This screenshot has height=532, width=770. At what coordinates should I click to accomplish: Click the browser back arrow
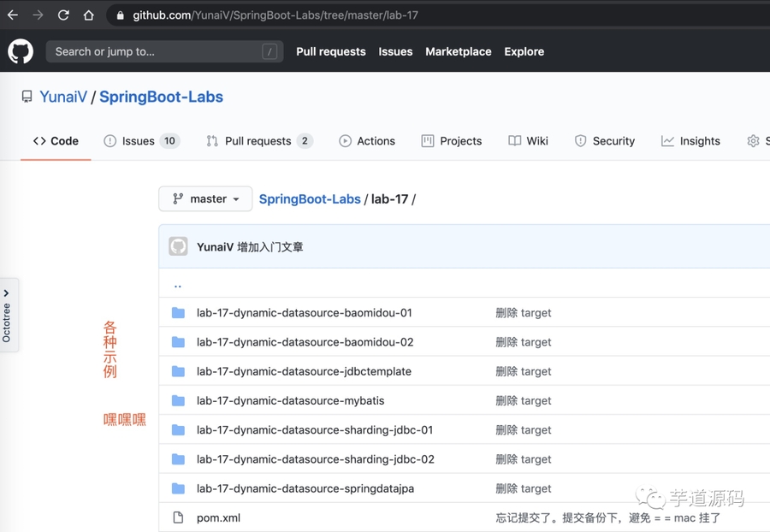(13, 15)
